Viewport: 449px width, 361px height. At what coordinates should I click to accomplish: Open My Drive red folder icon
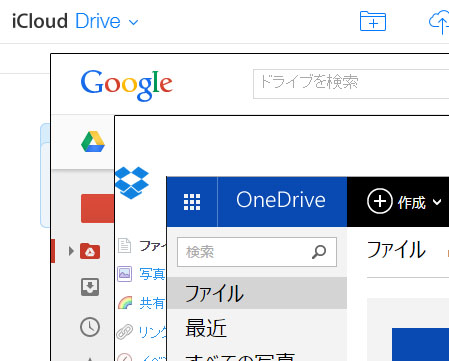tap(90, 251)
